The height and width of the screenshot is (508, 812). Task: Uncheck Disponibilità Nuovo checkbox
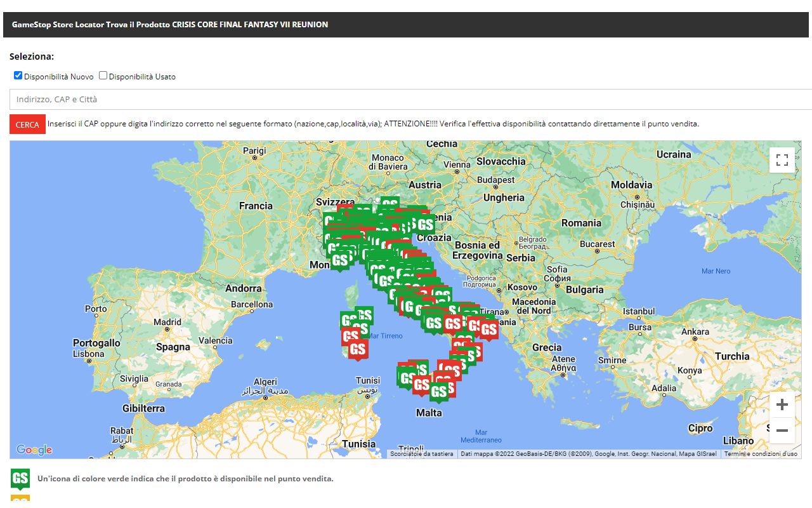pyautogui.click(x=18, y=76)
